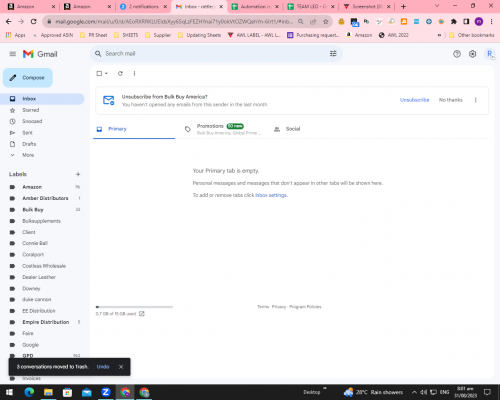Reload the page in Chrome
Screen dimensions: 500x400
coord(33,22)
